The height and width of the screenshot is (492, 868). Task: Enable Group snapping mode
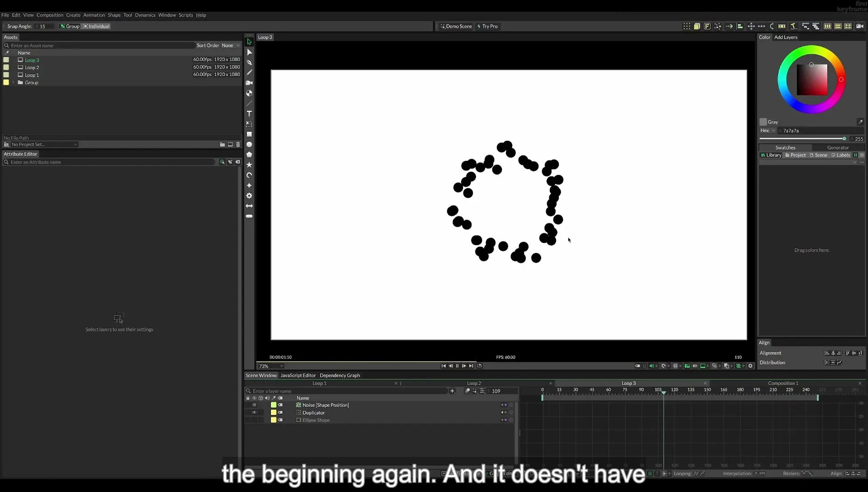click(x=70, y=26)
